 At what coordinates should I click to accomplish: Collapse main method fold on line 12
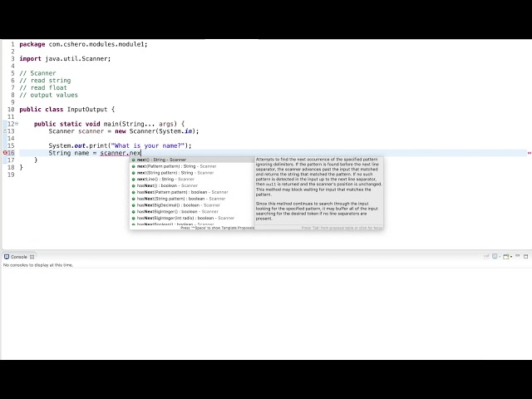coord(17,124)
